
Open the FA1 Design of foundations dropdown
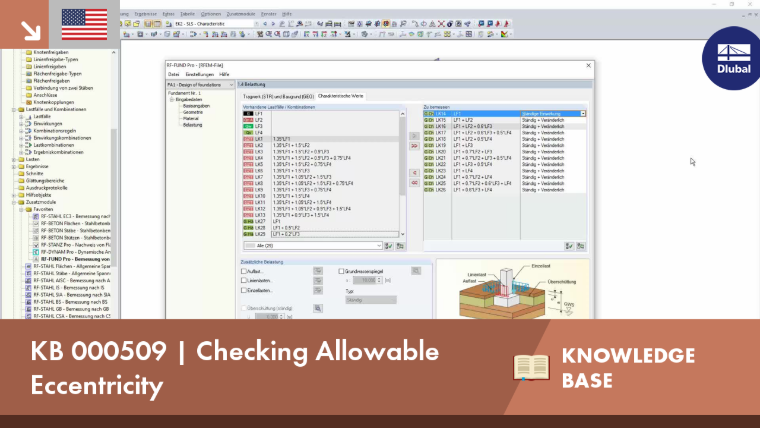point(201,85)
